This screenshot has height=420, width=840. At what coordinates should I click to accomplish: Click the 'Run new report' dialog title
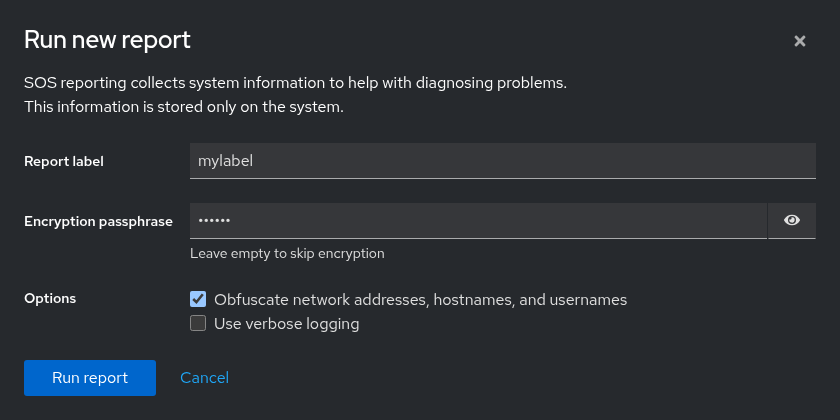click(107, 41)
